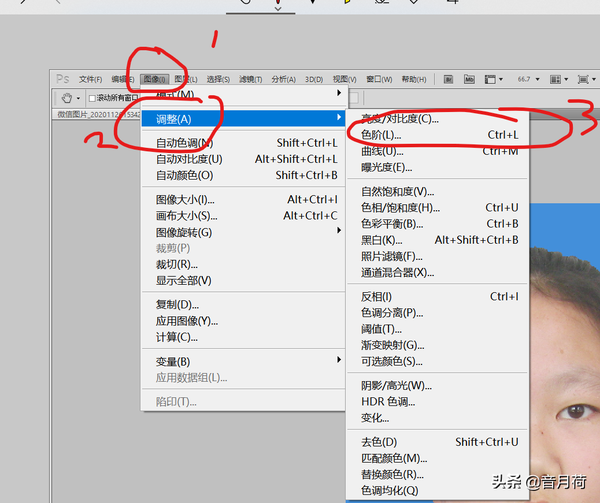Open the 图像(I) menu

[x=155, y=79]
